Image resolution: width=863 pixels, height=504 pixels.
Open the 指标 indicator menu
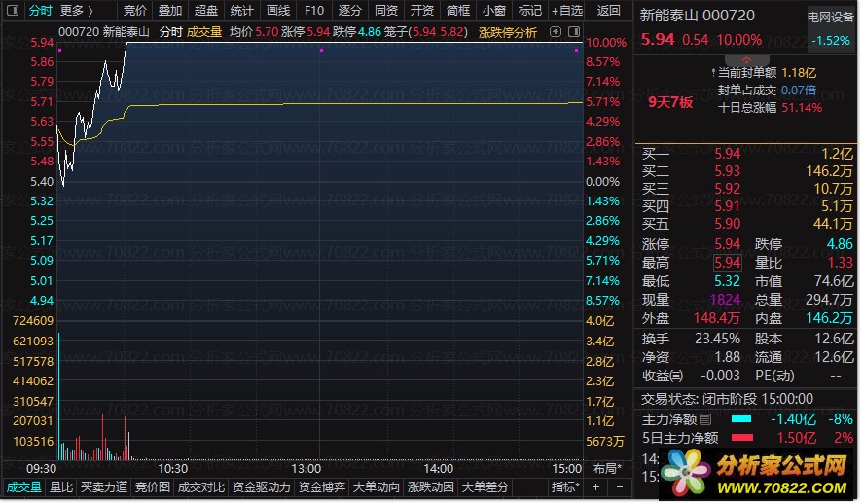coord(564,487)
